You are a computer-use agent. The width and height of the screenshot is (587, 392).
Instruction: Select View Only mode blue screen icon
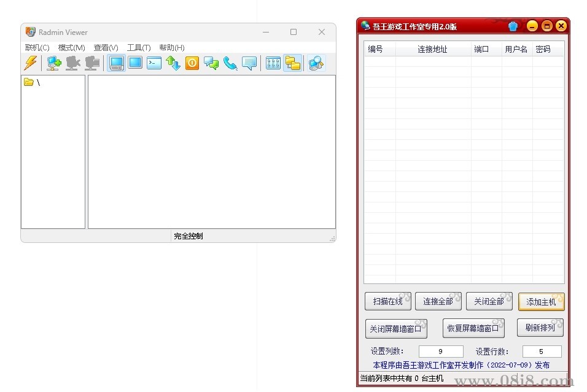pos(135,63)
